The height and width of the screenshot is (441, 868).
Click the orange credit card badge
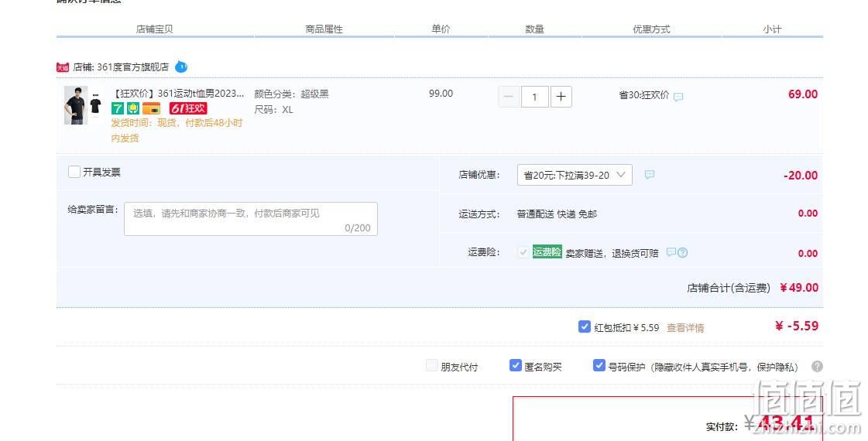click(x=151, y=108)
